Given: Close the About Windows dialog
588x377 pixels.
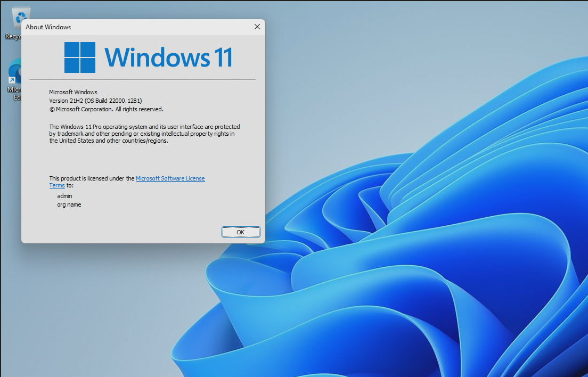Looking at the screenshot, I should (x=257, y=27).
